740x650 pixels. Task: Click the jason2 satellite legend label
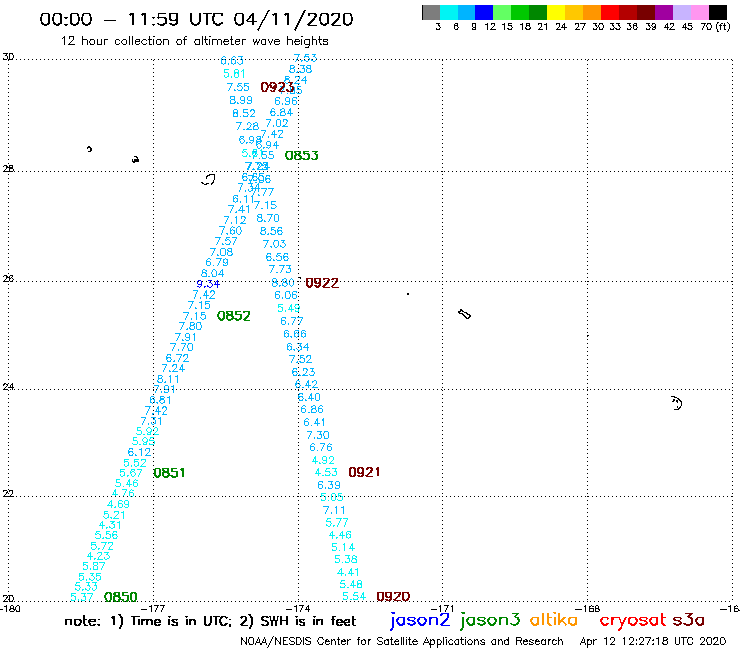pos(420,620)
